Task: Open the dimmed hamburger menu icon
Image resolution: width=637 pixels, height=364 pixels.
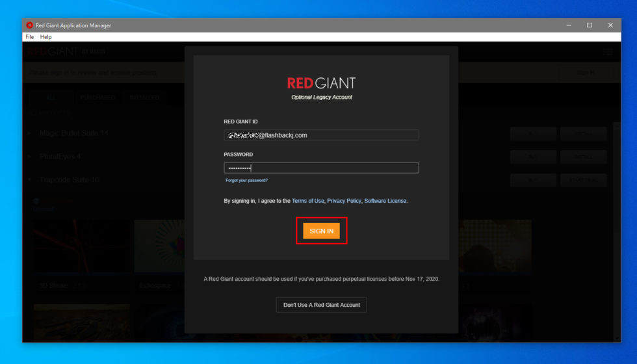Action: click(608, 51)
